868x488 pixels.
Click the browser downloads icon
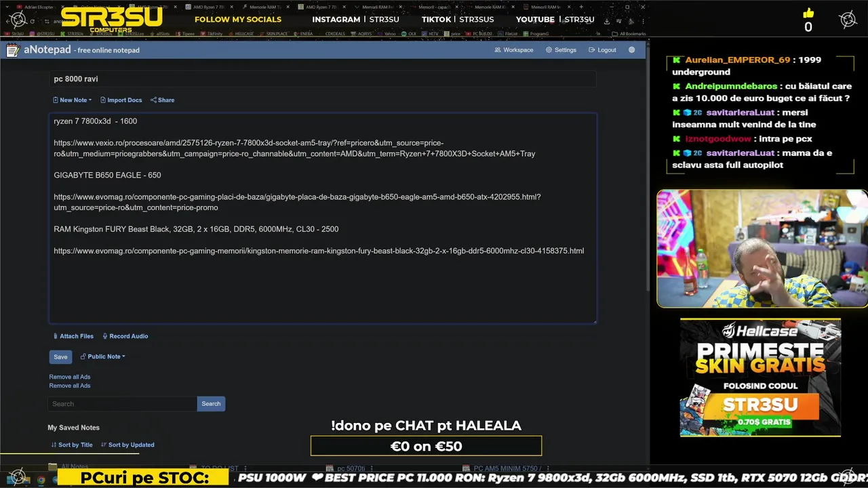pyautogui.click(x=608, y=20)
